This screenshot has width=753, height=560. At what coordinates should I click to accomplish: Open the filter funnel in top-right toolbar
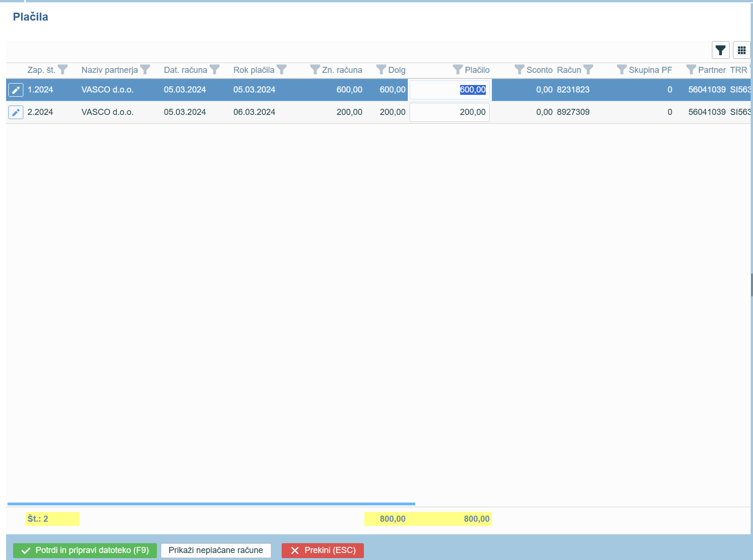pyautogui.click(x=720, y=50)
